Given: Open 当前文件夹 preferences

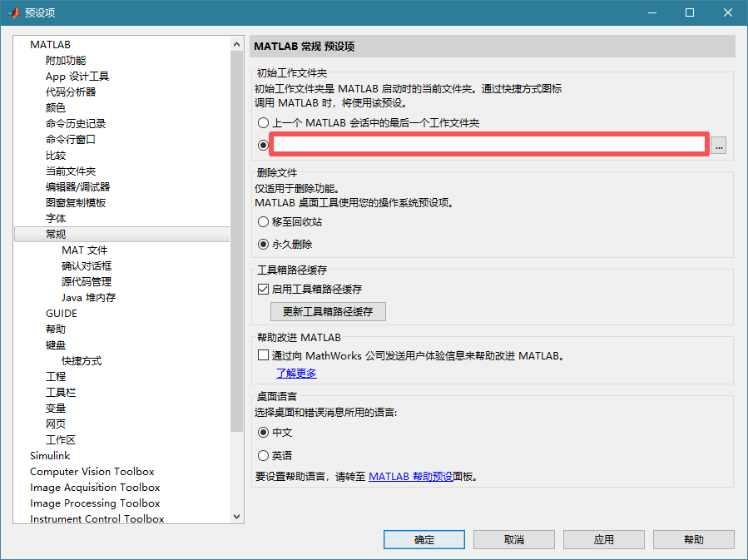Looking at the screenshot, I should pos(71,171).
